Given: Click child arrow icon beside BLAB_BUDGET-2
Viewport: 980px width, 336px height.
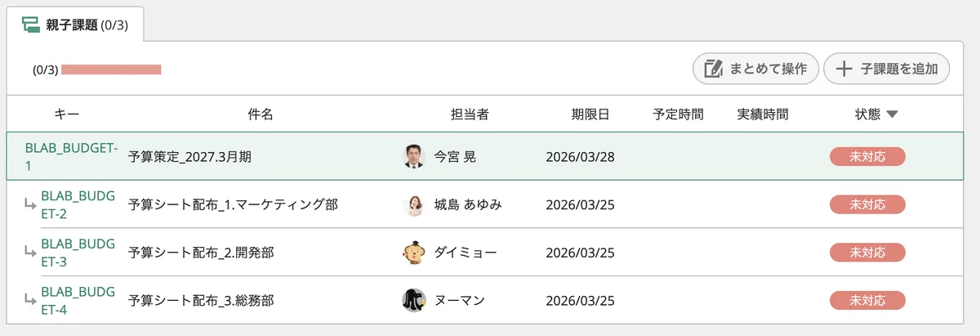Looking at the screenshot, I should pos(30,206).
